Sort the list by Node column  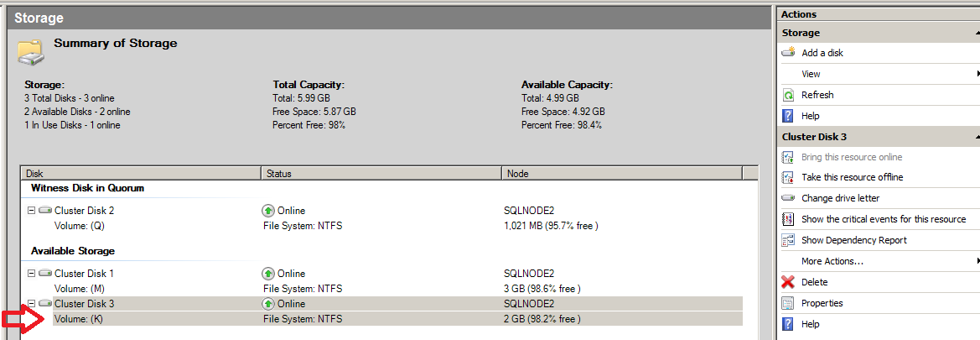click(x=622, y=173)
